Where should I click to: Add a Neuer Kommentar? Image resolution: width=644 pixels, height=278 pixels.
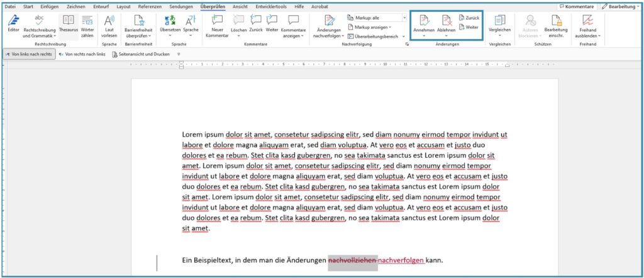click(x=217, y=25)
